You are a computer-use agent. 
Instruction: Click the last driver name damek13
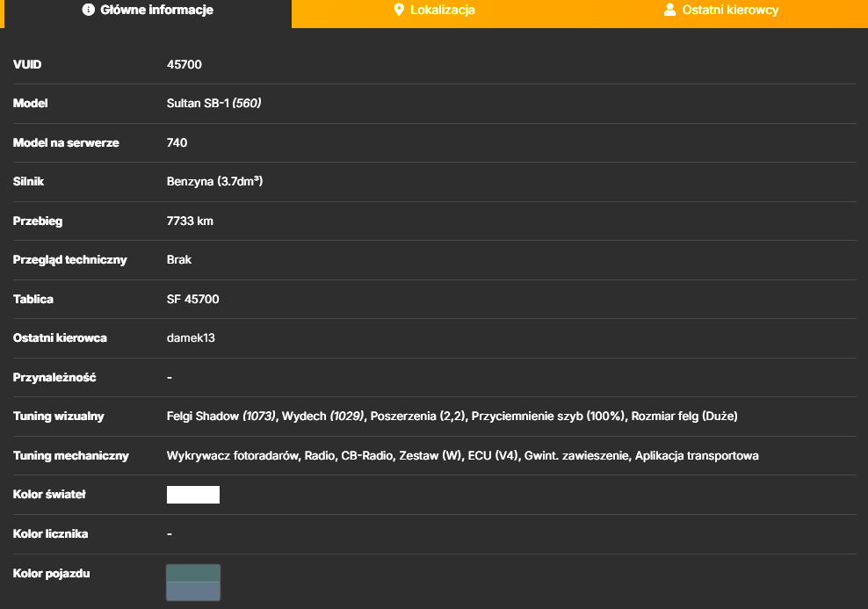[x=191, y=337]
